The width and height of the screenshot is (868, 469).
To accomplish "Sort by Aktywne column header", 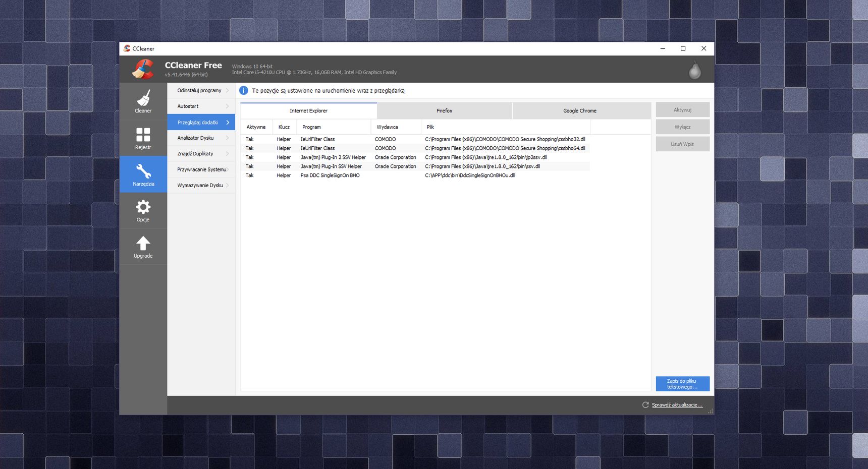I will coord(256,127).
